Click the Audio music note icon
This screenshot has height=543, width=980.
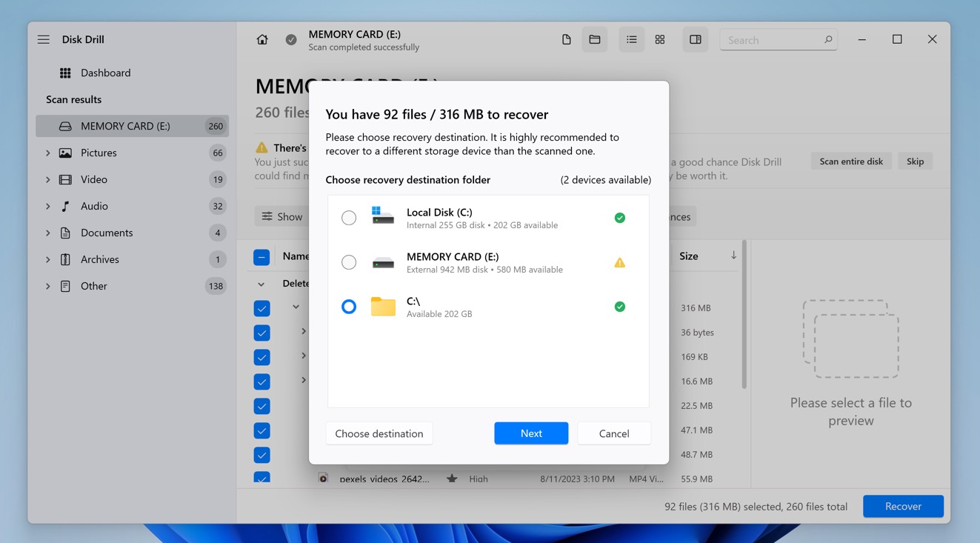pyautogui.click(x=65, y=206)
